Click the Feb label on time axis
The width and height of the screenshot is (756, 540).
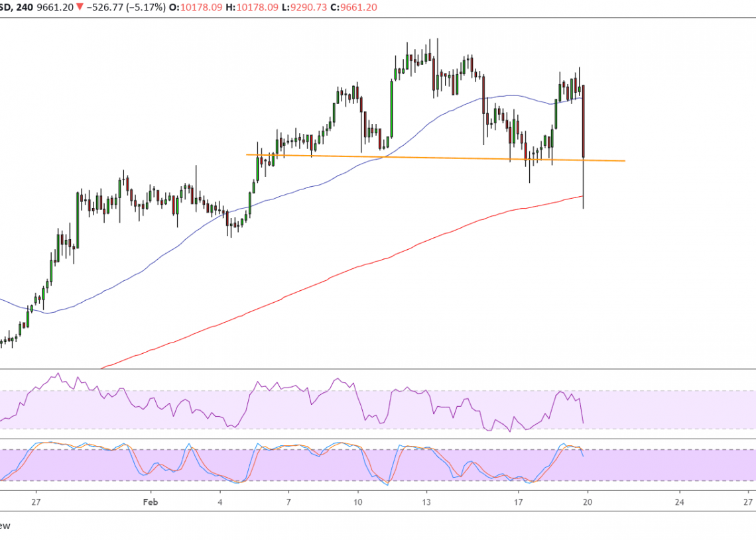[x=151, y=501]
